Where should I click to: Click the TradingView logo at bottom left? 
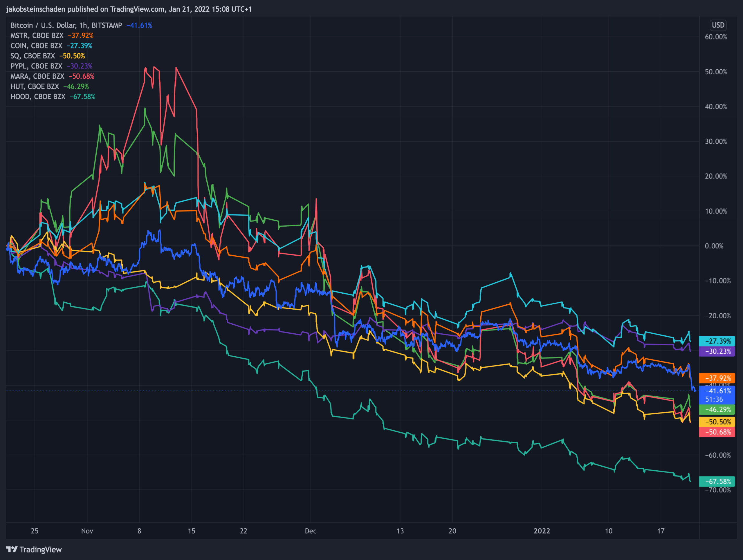(34, 550)
